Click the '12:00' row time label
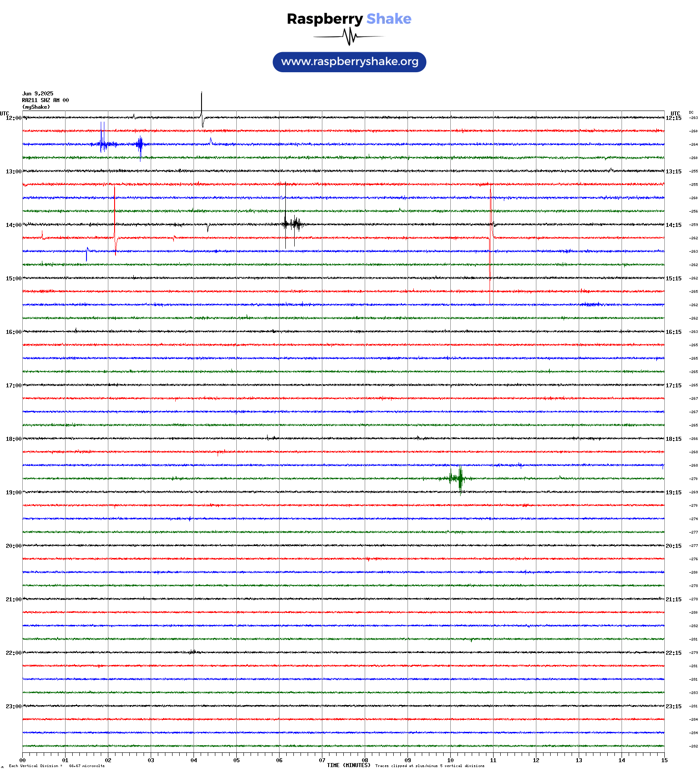This screenshot has width=700, height=772. point(13,118)
